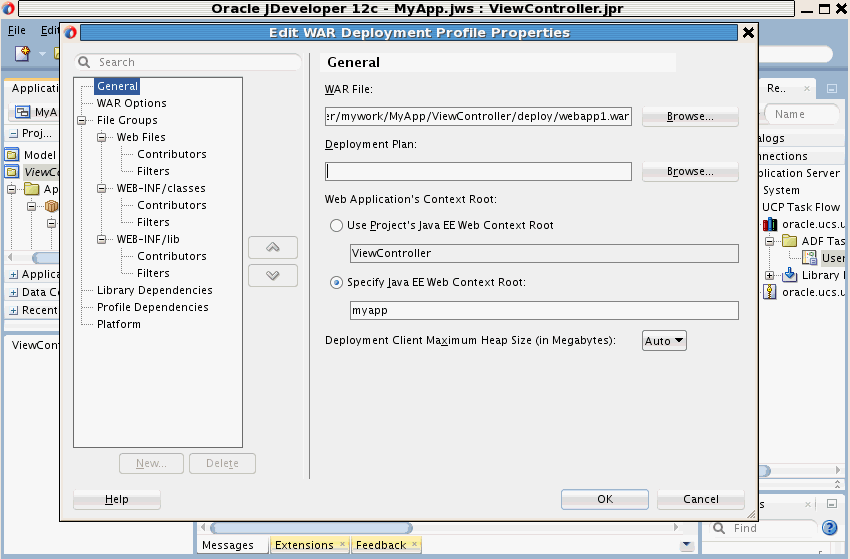850x559 pixels.
Task: Click the Cancel button
Action: click(701, 499)
